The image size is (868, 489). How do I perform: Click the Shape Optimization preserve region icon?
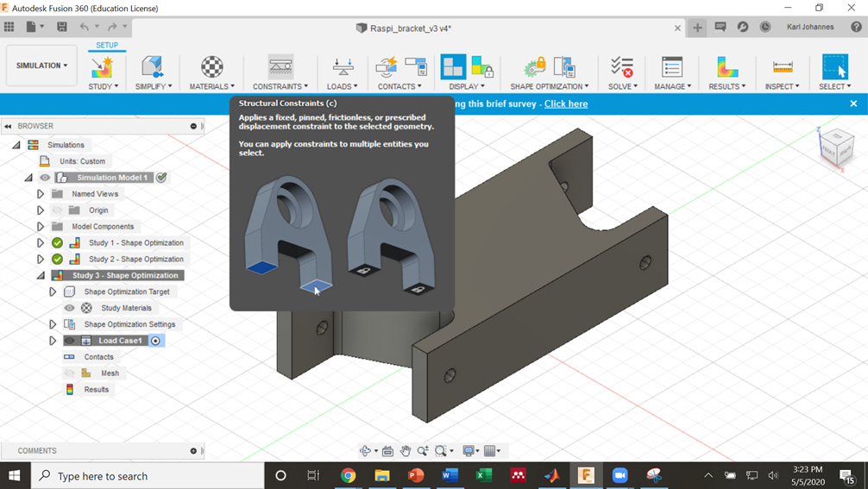click(535, 67)
